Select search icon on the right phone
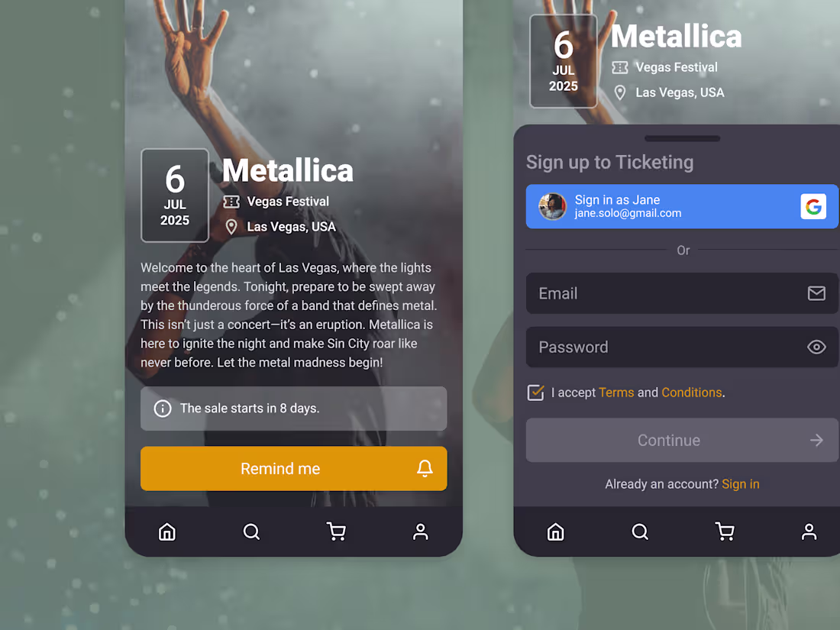Screen dimensions: 840x630 pos(640,531)
